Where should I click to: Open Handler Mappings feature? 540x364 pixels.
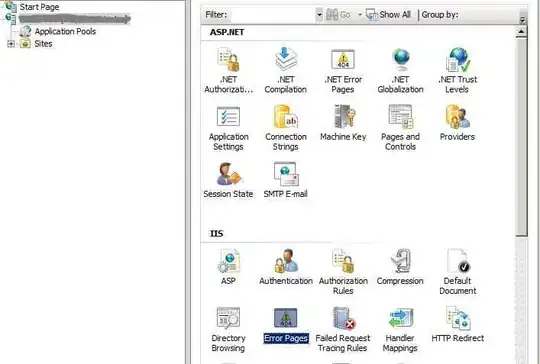(400, 330)
